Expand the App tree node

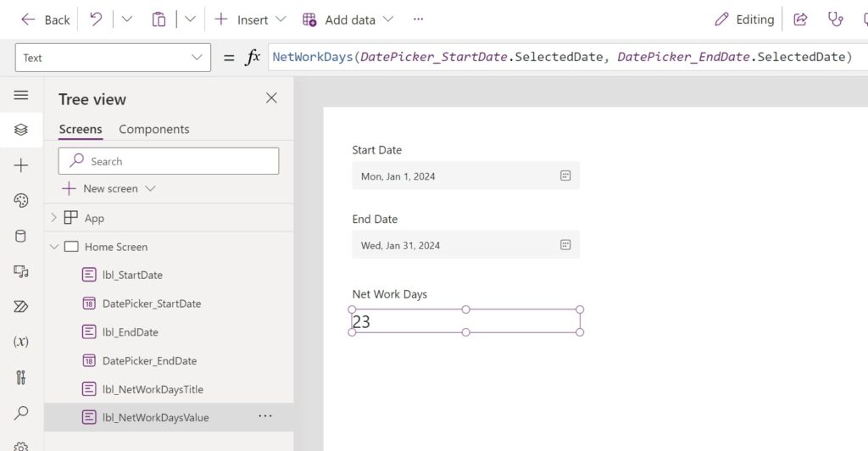(x=53, y=218)
